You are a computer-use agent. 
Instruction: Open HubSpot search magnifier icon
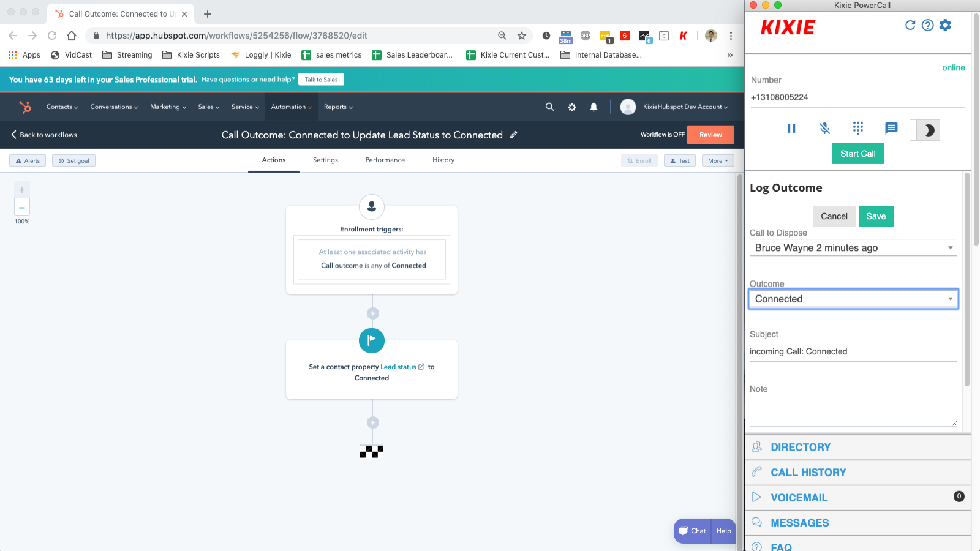549,107
